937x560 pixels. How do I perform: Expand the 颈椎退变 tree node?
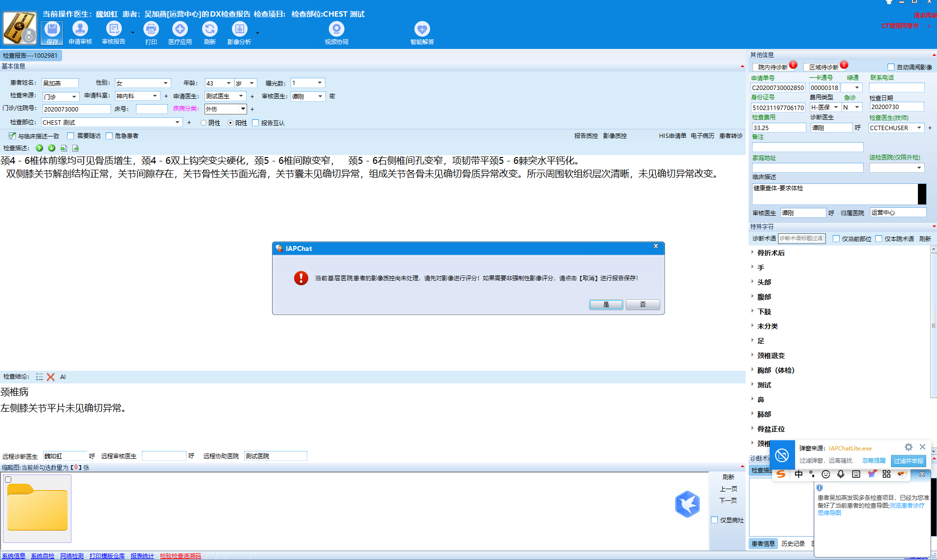(753, 356)
